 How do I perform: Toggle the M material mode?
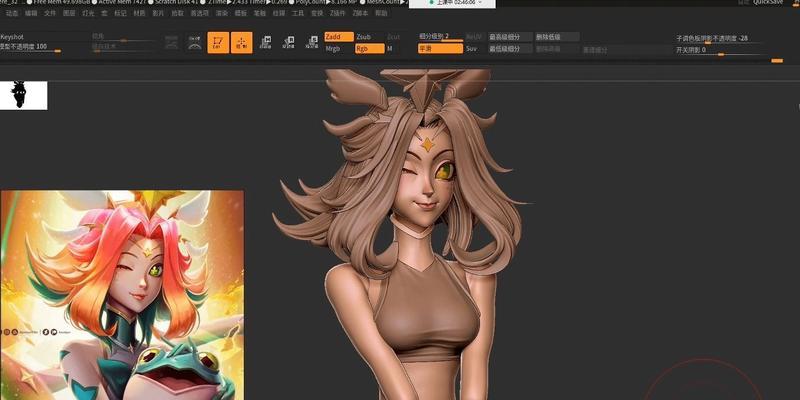(x=390, y=49)
